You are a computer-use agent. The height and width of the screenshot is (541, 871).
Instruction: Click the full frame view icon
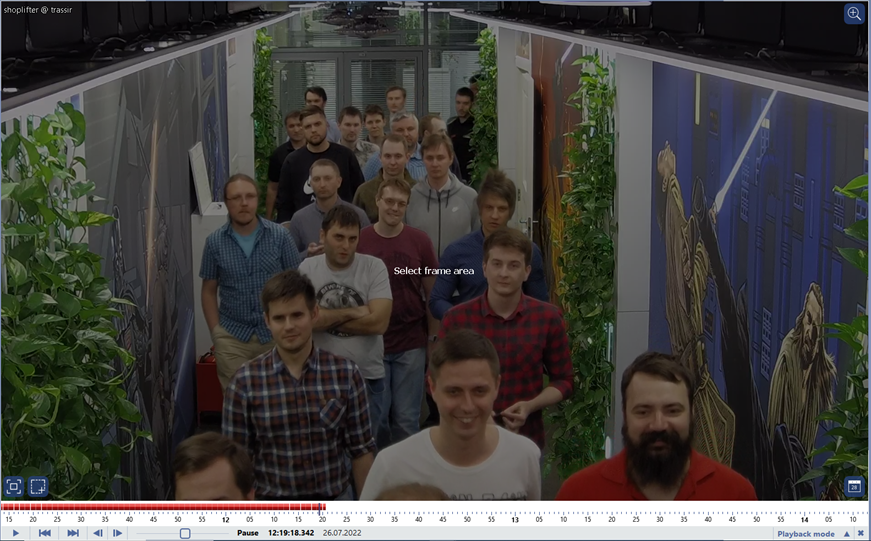click(14, 487)
